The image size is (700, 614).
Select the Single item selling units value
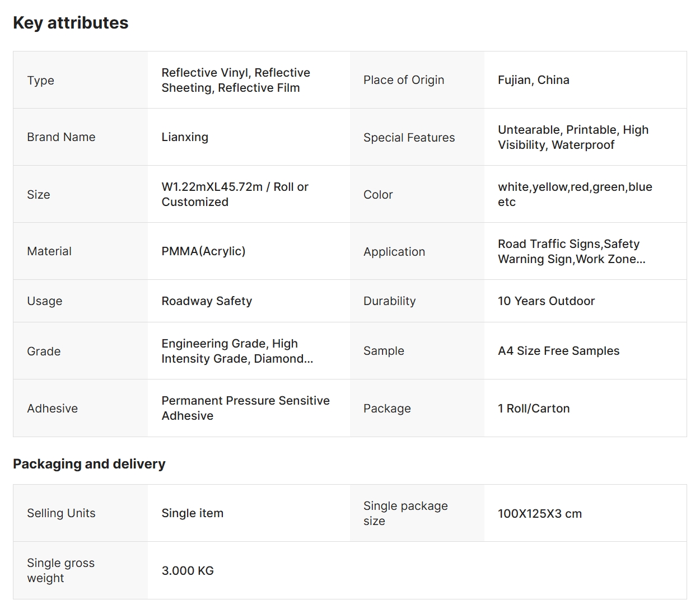pyautogui.click(x=192, y=513)
